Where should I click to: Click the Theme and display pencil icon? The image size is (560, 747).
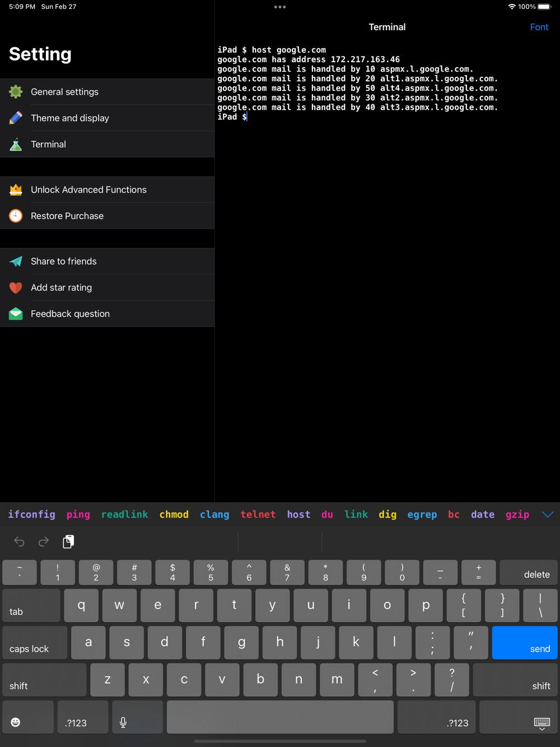tap(16, 118)
